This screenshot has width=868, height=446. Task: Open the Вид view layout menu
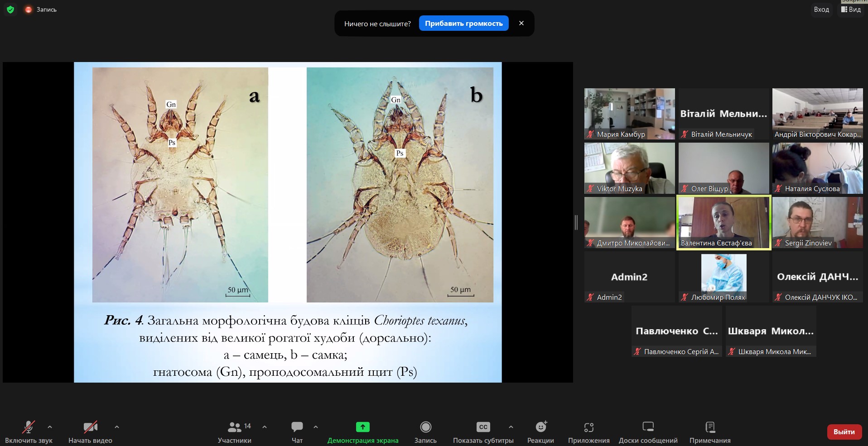tap(851, 10)
